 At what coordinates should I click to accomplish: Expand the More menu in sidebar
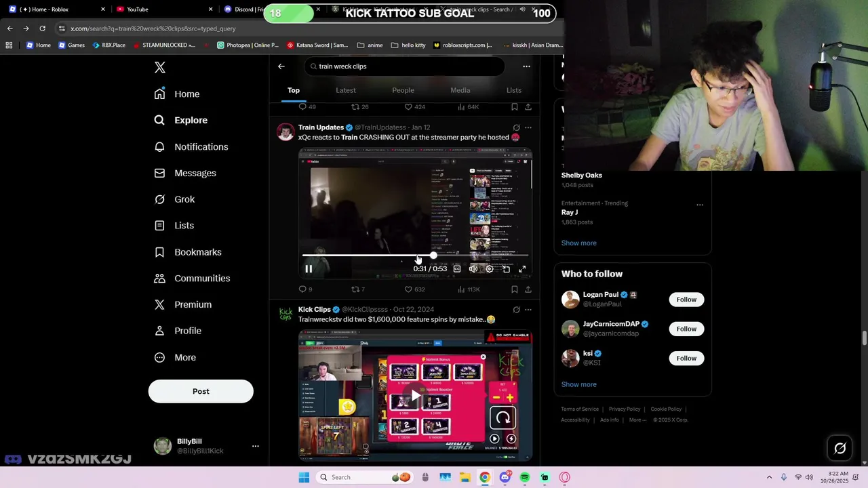click(x=175, y=357)
